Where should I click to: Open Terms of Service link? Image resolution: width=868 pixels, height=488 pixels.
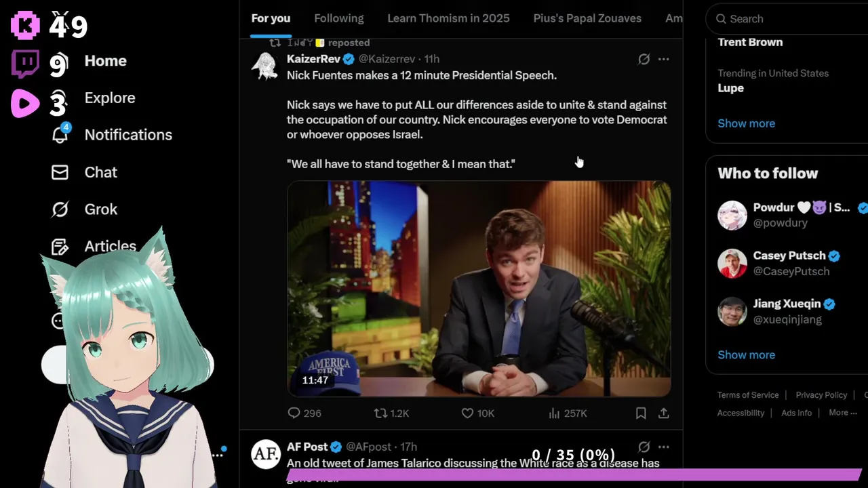click(748, 395)
